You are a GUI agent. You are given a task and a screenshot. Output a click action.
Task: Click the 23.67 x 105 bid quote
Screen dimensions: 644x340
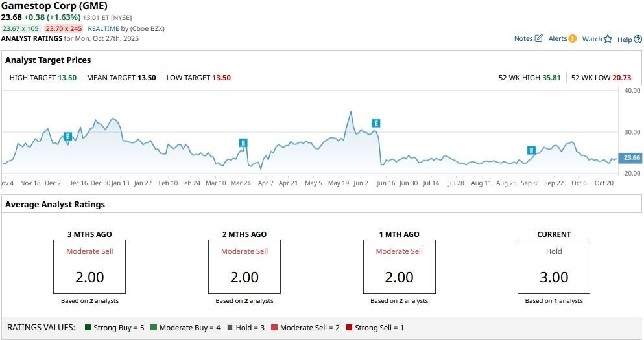point(21,28)
